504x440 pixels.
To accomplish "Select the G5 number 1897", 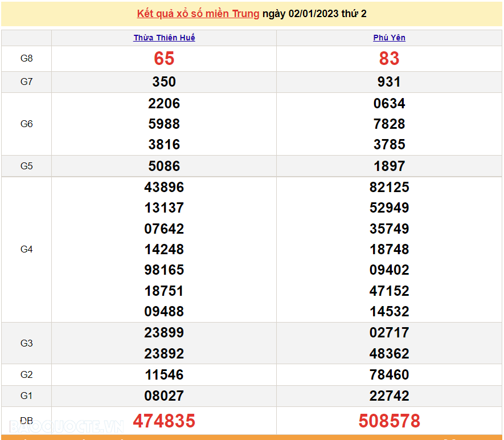I will pyautogui.click(x=389, y=166).
